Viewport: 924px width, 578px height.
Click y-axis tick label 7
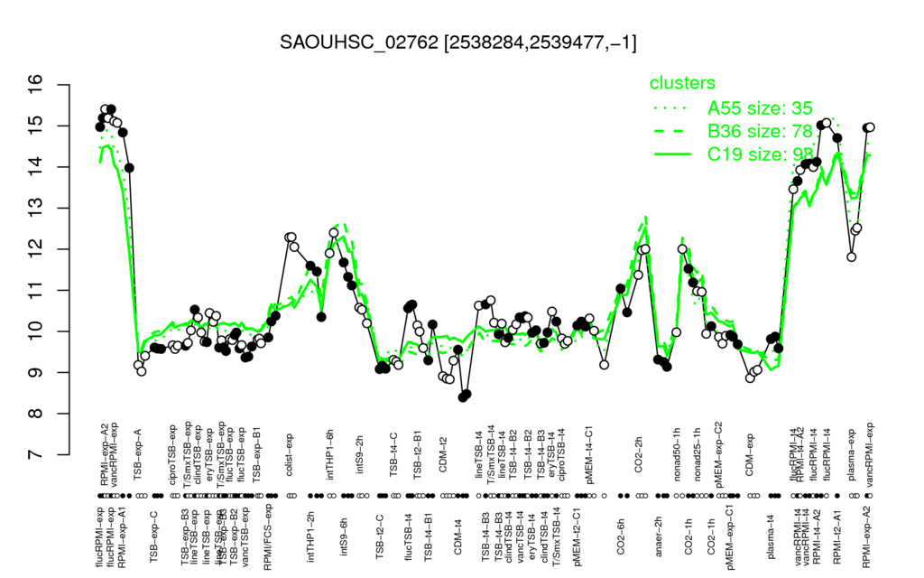click(35, 455)
